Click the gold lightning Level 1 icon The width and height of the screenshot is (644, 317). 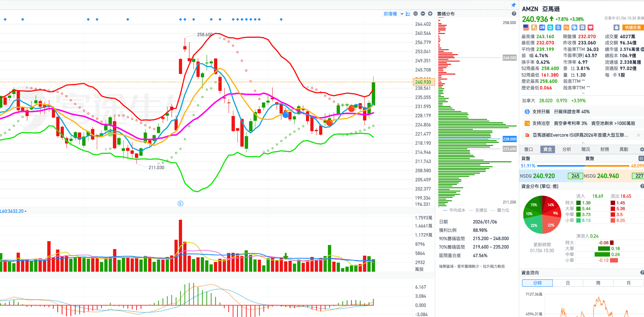click(x=534, y=27)
